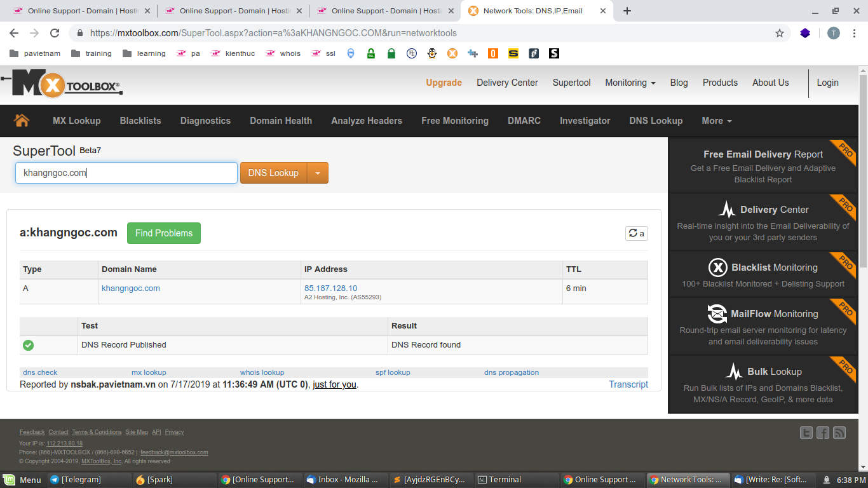Screen dimensions: 868x488
Task: Click the dns propagation link
Action: click(x=512, y=372)
